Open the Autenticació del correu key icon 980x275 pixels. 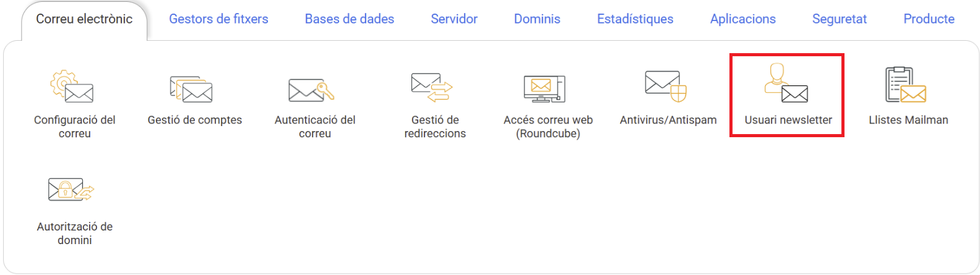pyautogui.click(x=311, y=90)
